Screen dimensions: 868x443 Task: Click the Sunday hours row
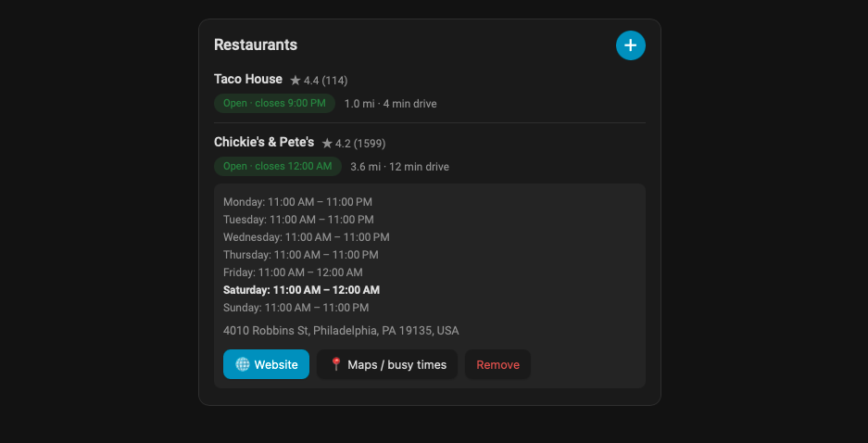[x=296, y=308]
